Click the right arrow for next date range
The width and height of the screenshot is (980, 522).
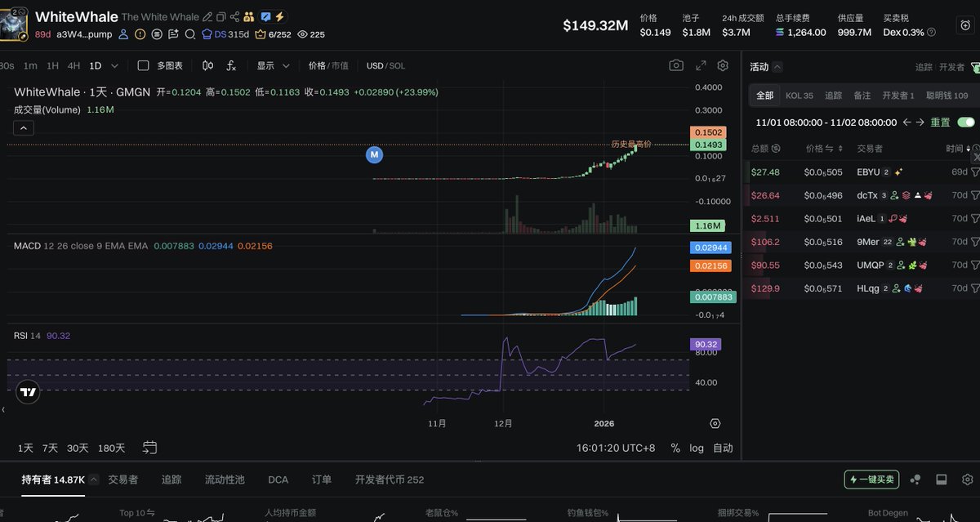click(920, 122)
